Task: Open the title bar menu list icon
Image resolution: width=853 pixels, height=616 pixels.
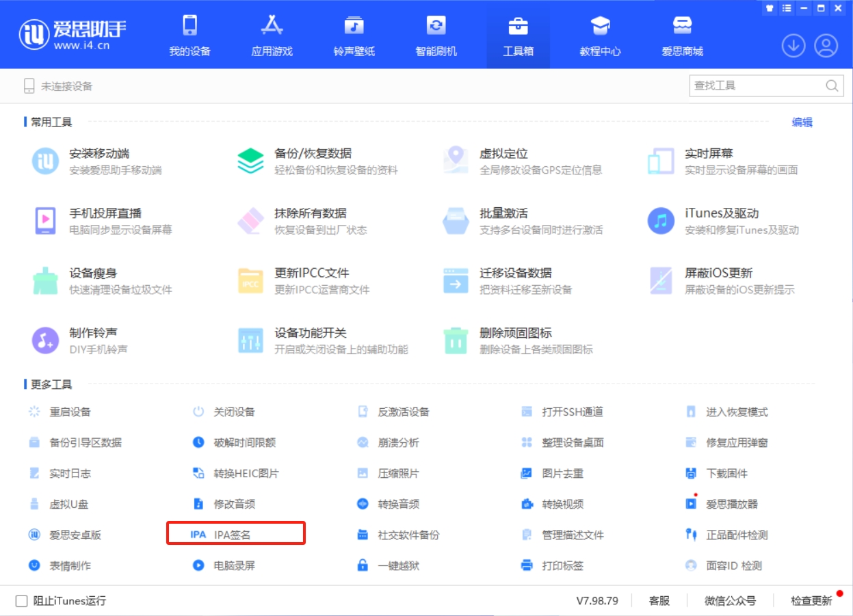Action: tap(787, 8)
